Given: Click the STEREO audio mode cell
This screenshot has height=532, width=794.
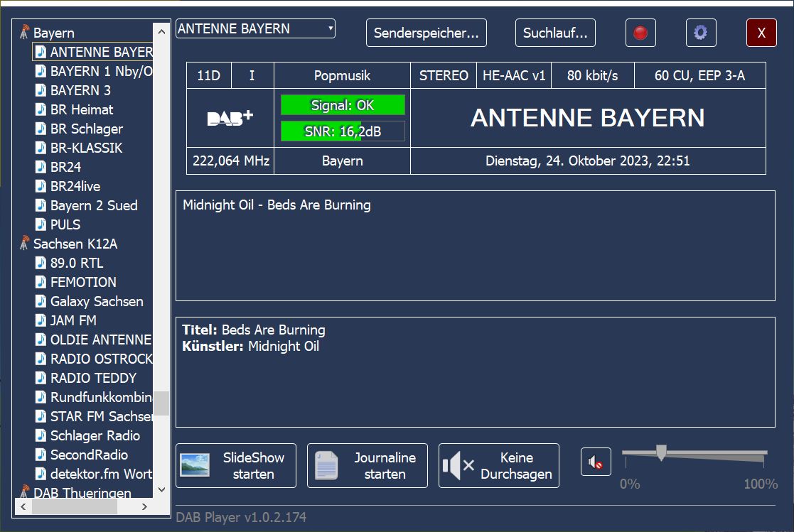Looking at the screenshot, I should pos(443,75).
